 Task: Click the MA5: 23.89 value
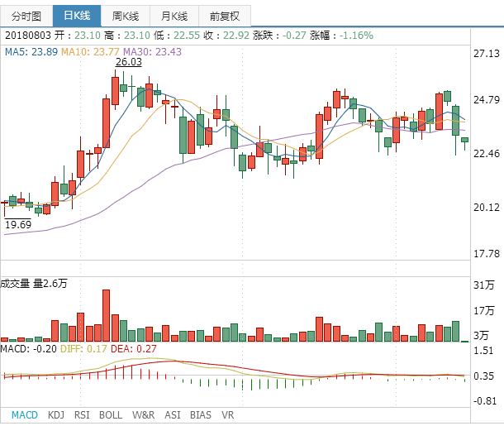31,52
